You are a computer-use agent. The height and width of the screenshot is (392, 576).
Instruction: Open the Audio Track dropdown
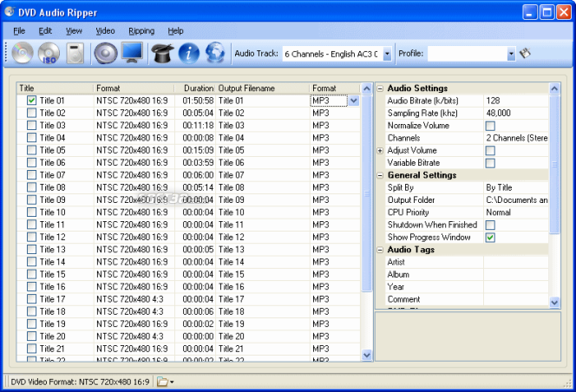click(x=387, y=54)
